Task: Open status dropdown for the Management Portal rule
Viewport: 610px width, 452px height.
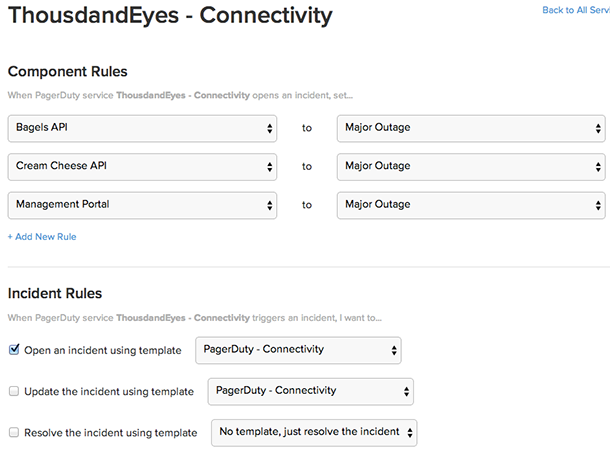Action: [470, 205]
